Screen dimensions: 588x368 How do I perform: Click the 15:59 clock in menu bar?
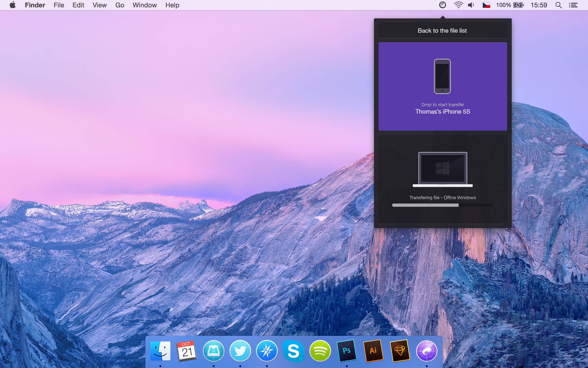539,5
